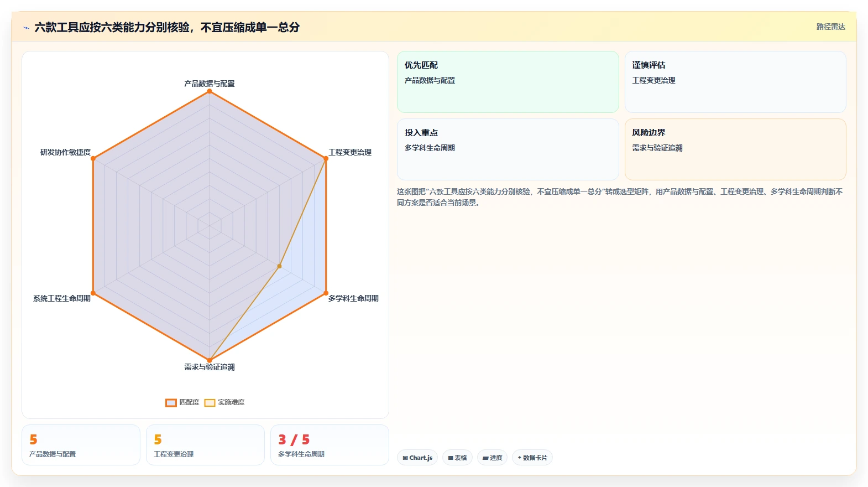Click the radar data point at 需求与验证追溯 vertex
The height and width of the screenshot is (487, 868).
point(210,360)
